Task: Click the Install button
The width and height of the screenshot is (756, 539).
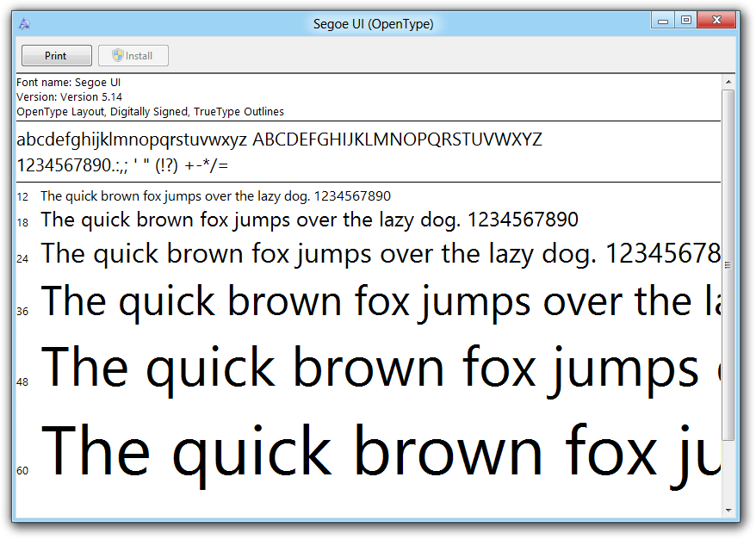Action: [x=133, y=55]
